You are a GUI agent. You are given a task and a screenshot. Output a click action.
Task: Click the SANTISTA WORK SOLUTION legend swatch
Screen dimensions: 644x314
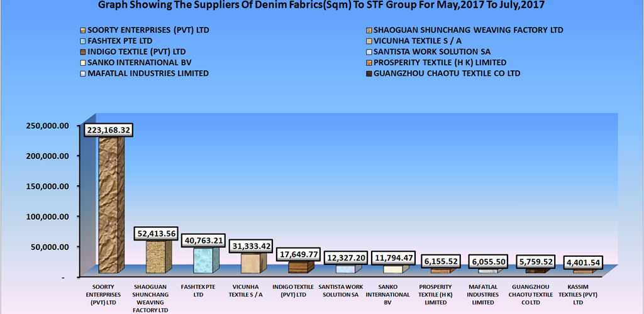(x=369, y=52)
